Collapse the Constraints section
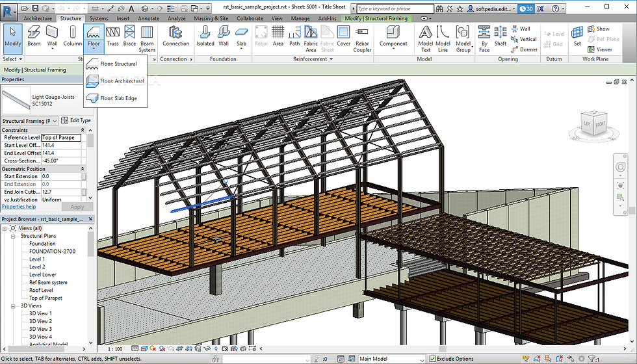 coord(83,130)
